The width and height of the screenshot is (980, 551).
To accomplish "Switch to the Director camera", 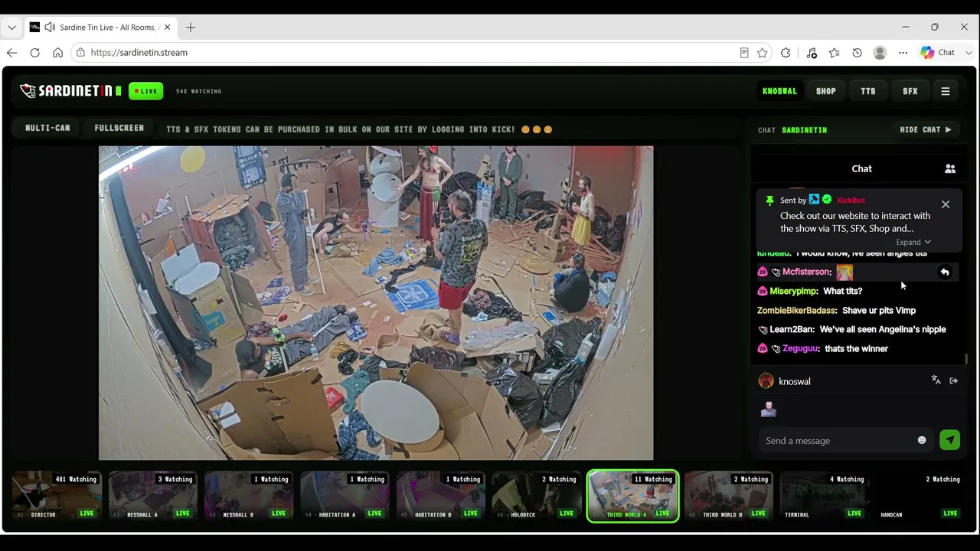I will click(57, 496).
